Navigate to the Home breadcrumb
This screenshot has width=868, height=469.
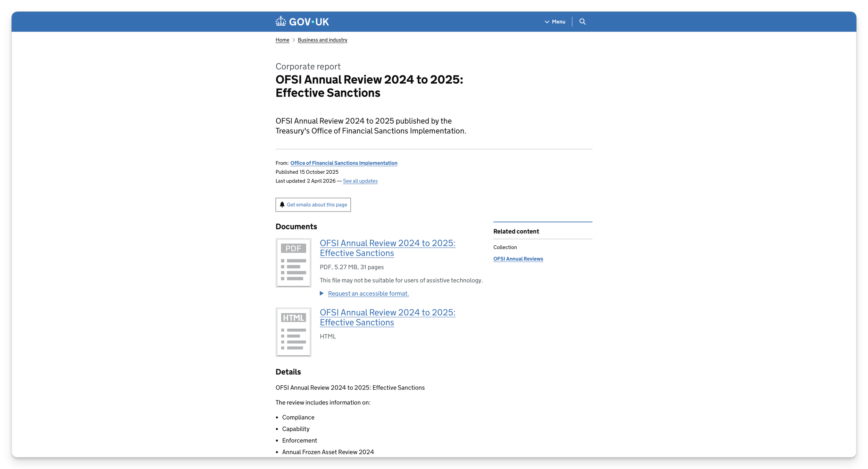point(282,40)
